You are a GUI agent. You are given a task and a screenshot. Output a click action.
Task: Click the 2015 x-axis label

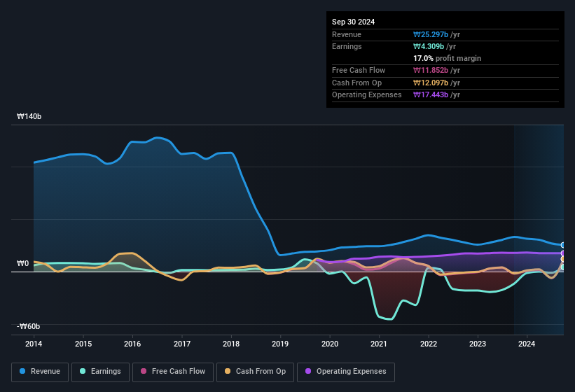point(83,344)
